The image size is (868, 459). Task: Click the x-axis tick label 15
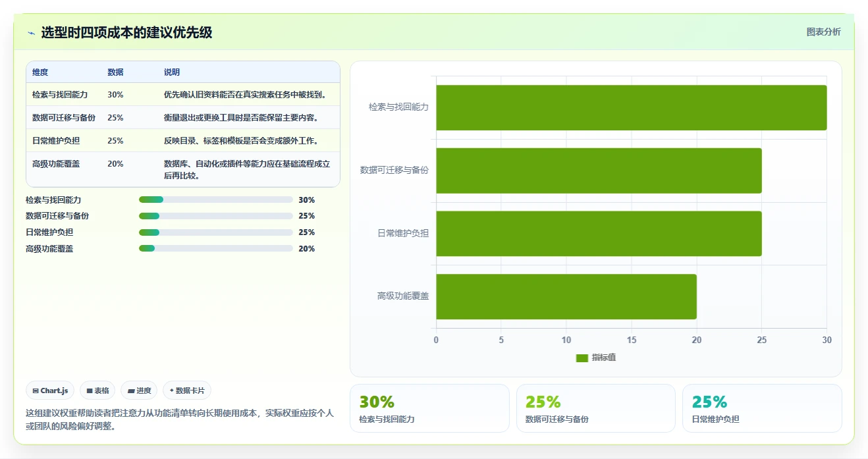pyautogui.click(x=632, y=340)
